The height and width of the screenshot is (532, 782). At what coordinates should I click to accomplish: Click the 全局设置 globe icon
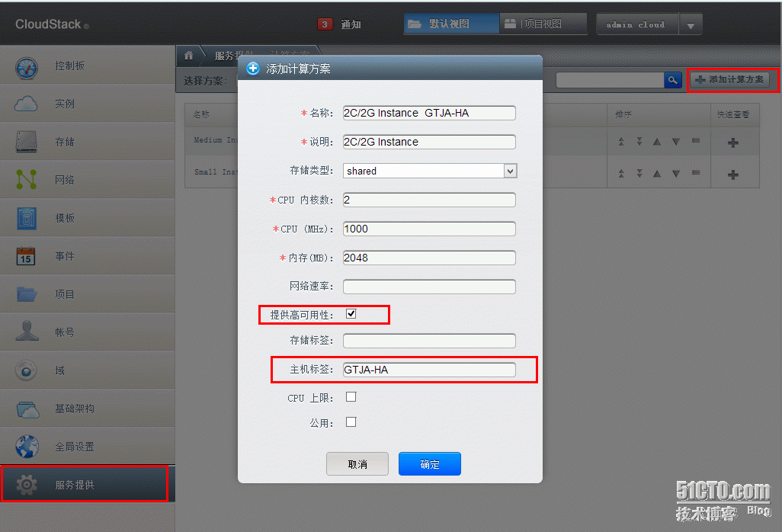coord(27,446)
